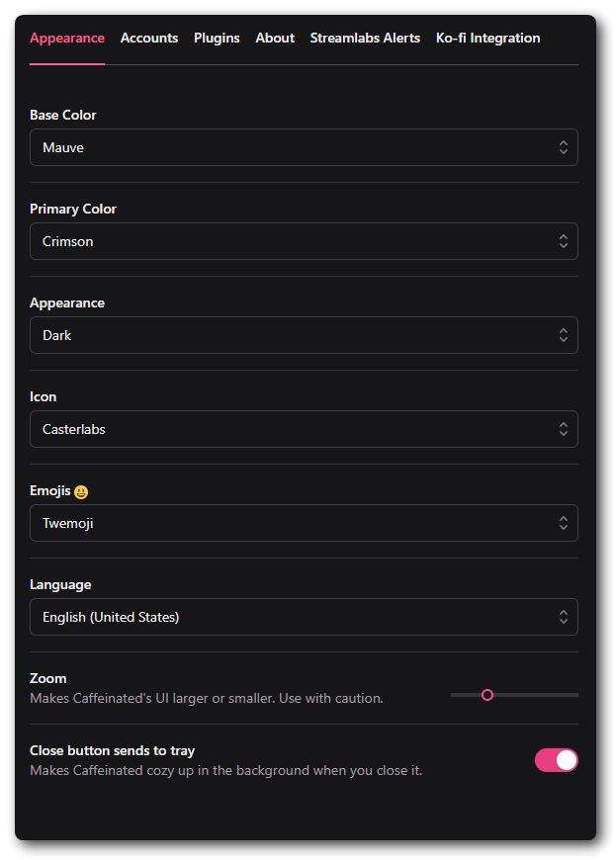Viewport: 616px width, 860px height.
Task: Click the chevron icon on the Primary Color selector
Action: tap(564, 240)
